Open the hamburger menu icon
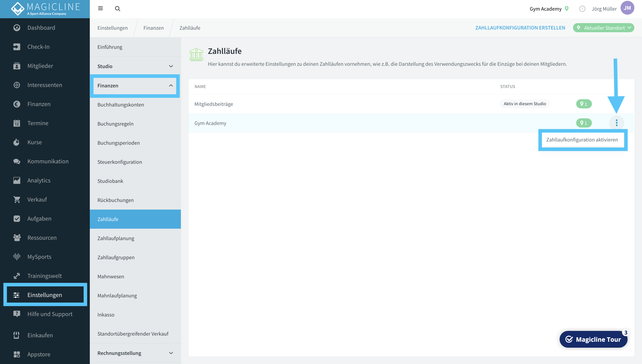This screenshot has width=642, height=364. 100,8
